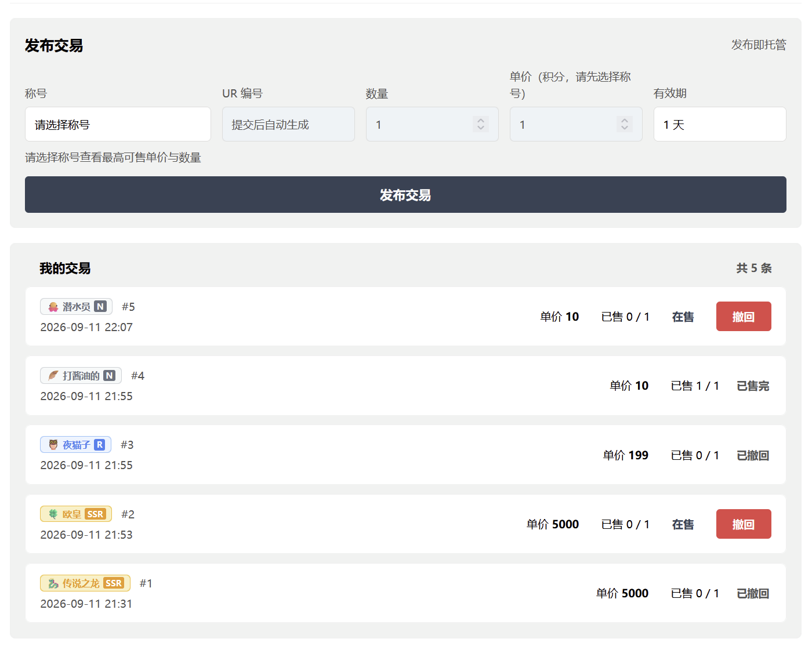Click the 传说之龙 dragon icon
Image resolution: width=812 pixels, height=646 pixels.
[x=53, y=583]
